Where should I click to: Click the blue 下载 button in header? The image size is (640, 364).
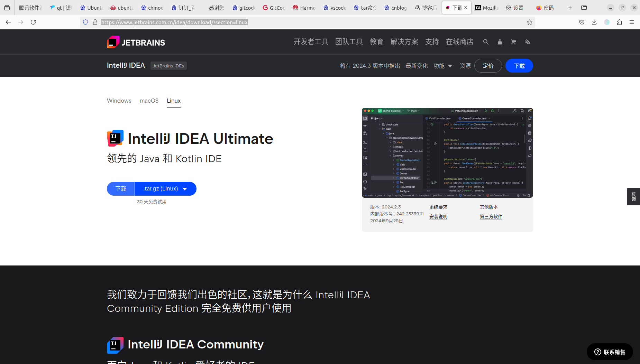(x=519, y=66)
